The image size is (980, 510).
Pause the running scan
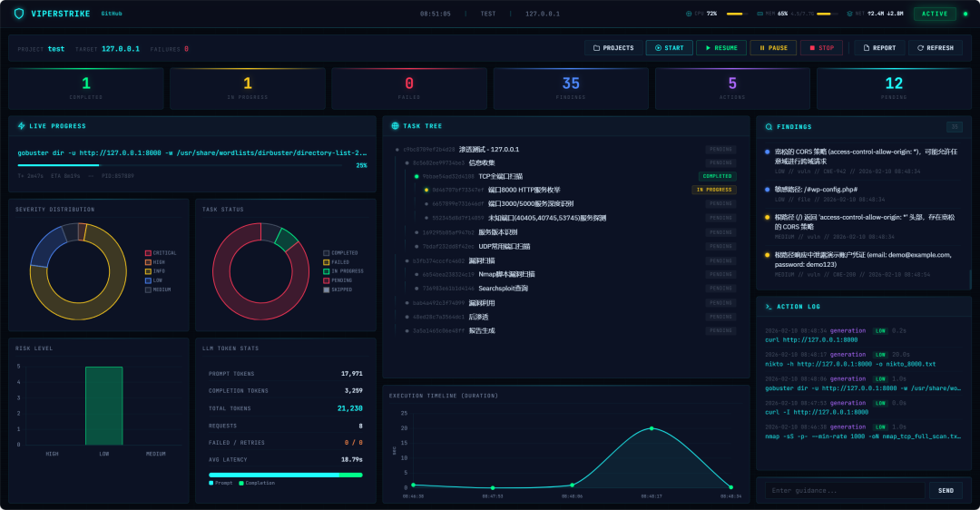click(773, 48)
